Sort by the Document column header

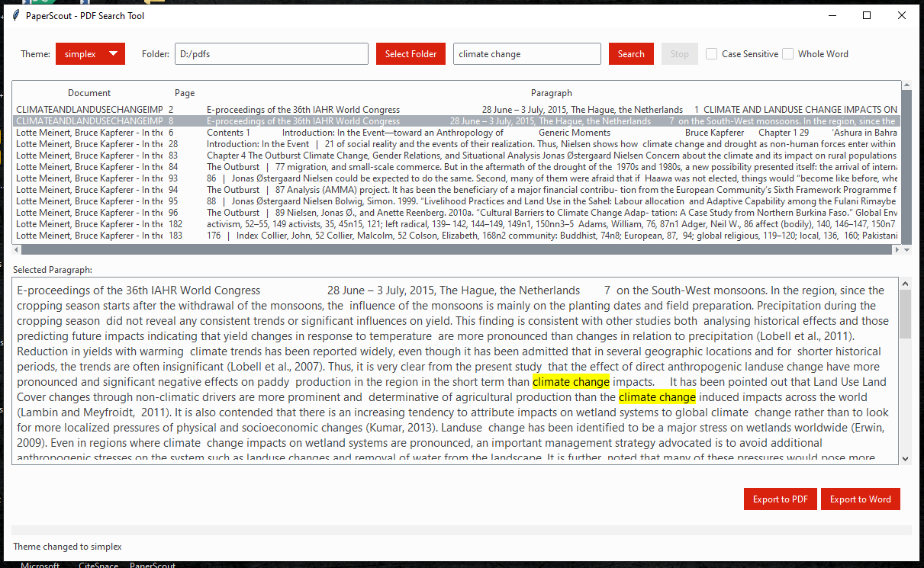89,93
